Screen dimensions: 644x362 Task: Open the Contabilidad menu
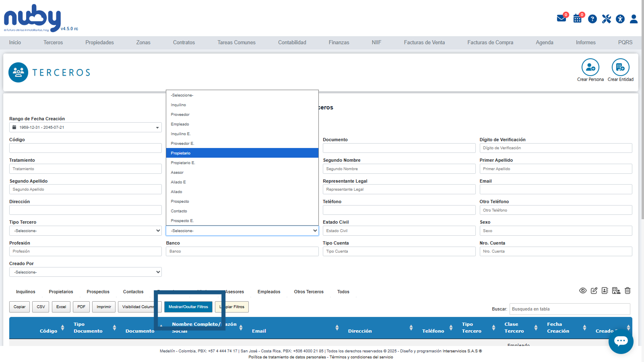[x=292, y=43]
